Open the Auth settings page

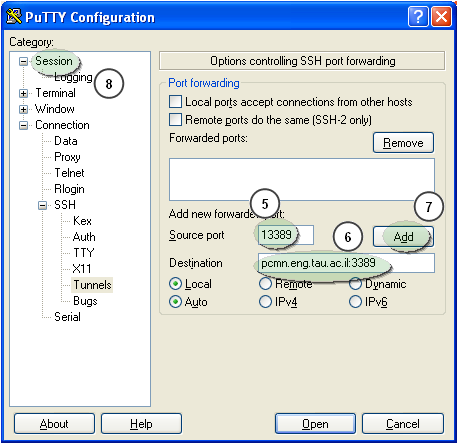tap(84, 237)
